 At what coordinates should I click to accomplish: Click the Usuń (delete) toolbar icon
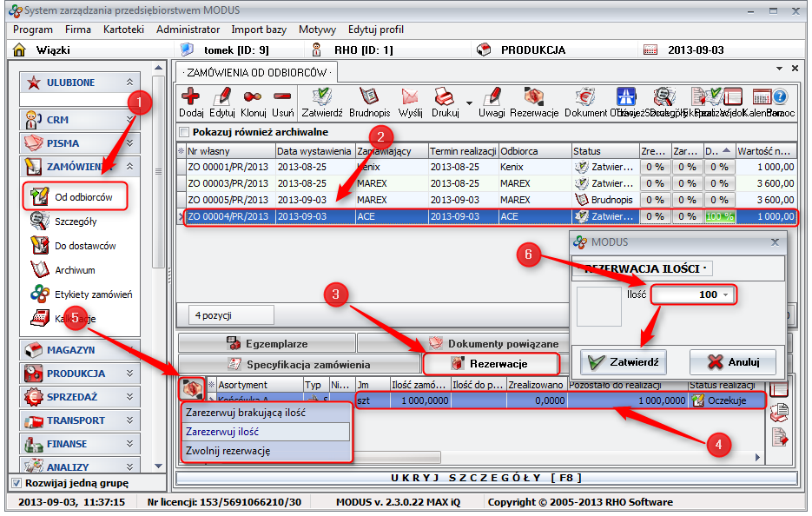tap(282, 97)
